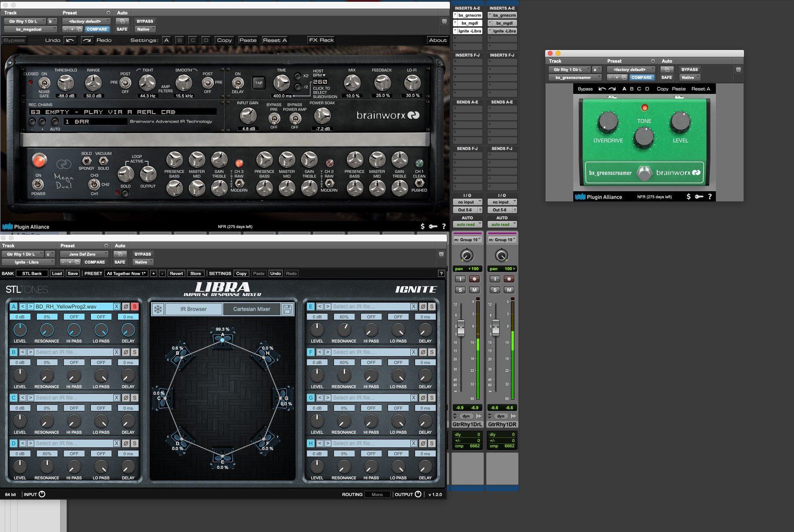This screenshot has width=794, height=532.
Task: Click the floppy disk save icon in Libra
Action: pyautogui.click(x=287, y=309)
